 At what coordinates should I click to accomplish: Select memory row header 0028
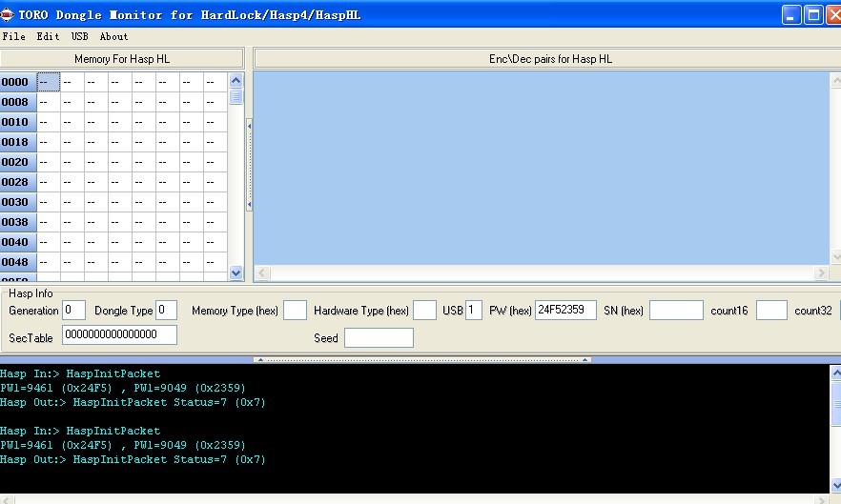18,182
